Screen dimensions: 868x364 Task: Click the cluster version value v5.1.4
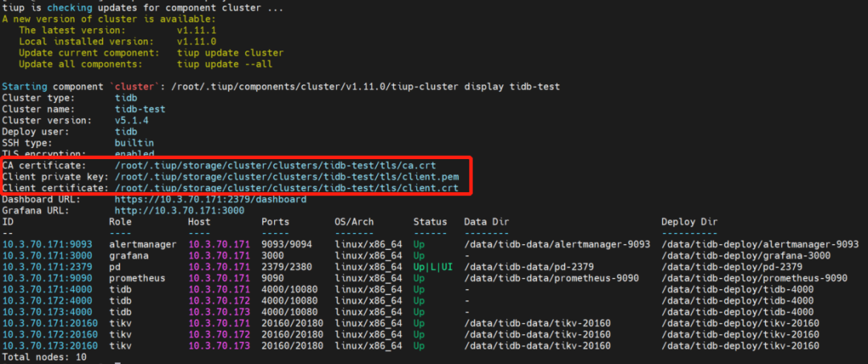pos(131,120)
